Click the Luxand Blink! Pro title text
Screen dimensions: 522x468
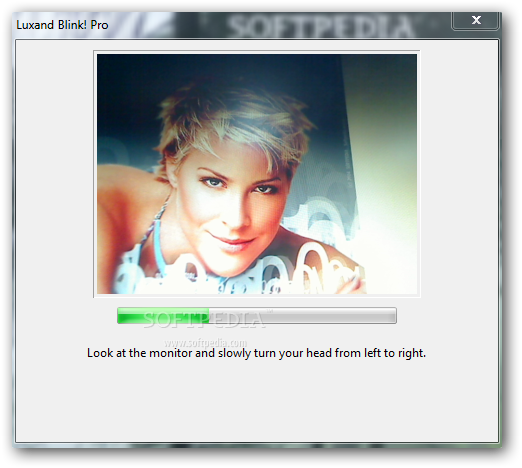pos(62,25)
